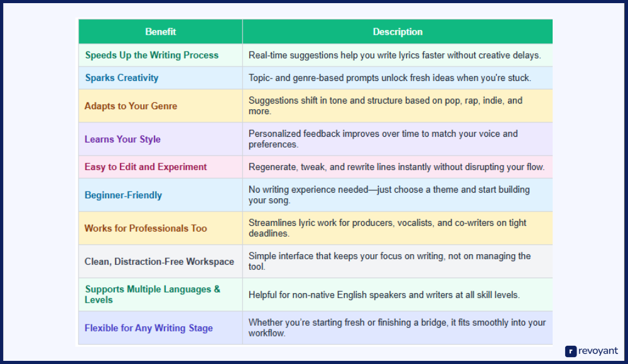Click 'Speeds Up the Writing Process' label

click(152, 55)
